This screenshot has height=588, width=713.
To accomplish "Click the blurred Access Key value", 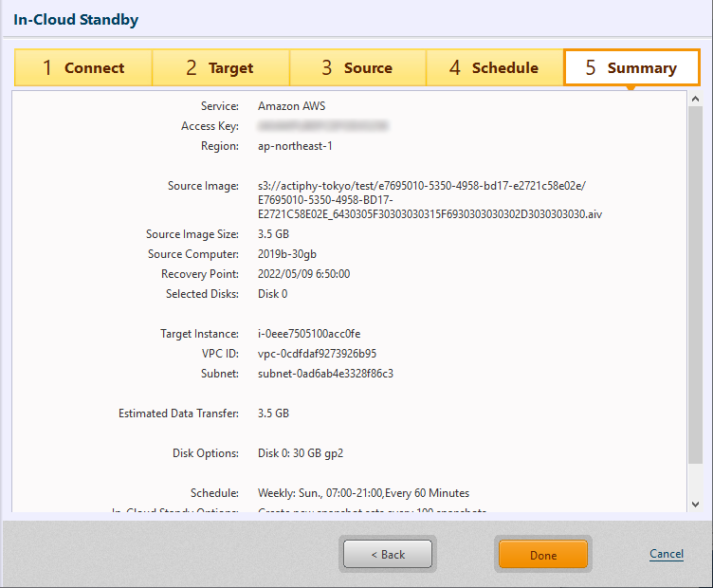I will coord(323,126).
